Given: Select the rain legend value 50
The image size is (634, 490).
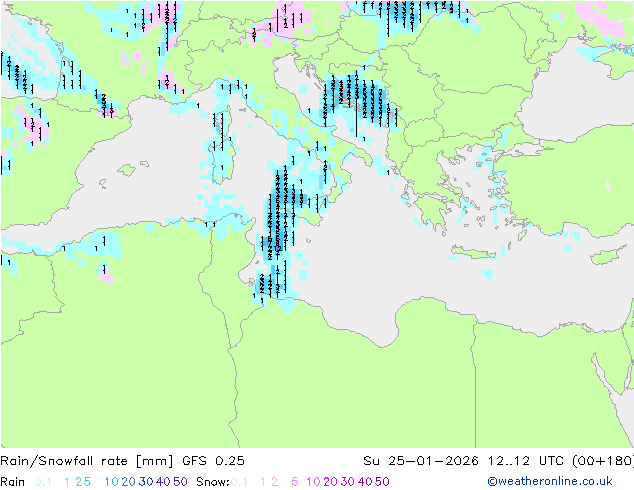Looking at the screenshot, I should (180, 482).
